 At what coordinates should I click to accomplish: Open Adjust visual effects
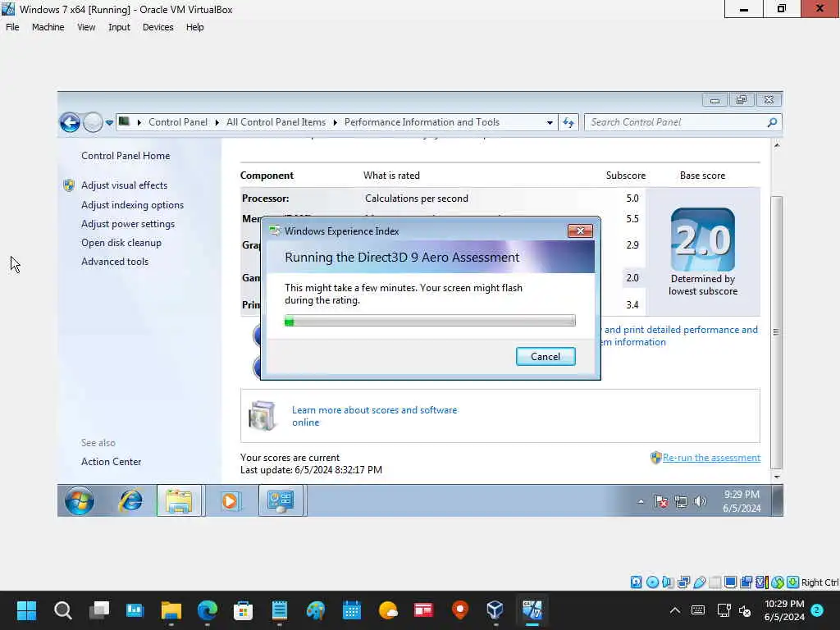[x=125, y=185]
